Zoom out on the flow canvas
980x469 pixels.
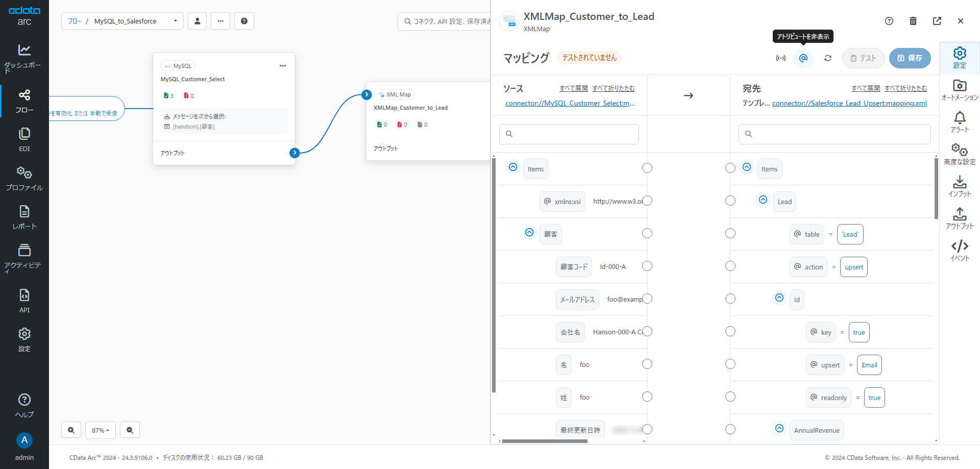[130, 430]
